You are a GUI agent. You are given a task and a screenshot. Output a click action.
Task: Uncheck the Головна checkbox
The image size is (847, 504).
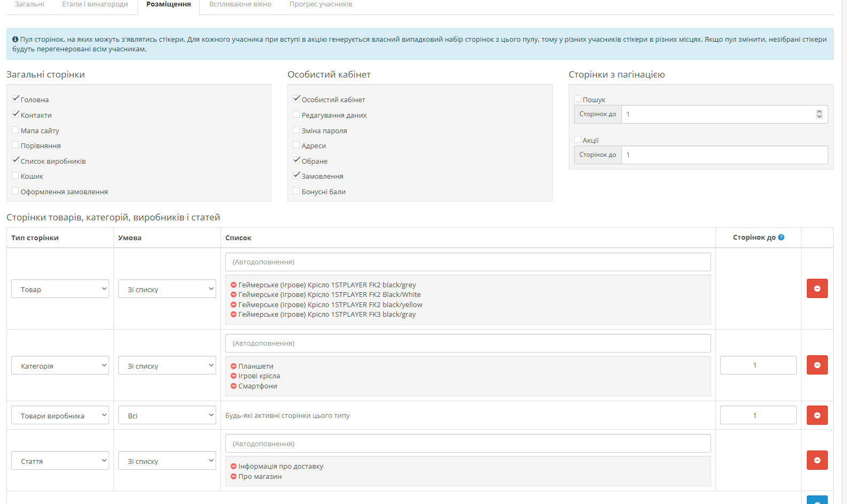(x=16, y=98)
